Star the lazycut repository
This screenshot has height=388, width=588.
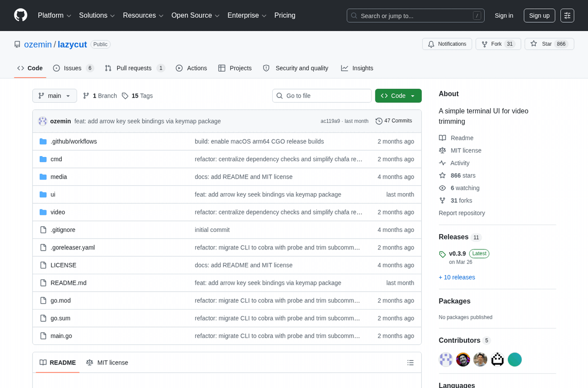tap(549, 44)
